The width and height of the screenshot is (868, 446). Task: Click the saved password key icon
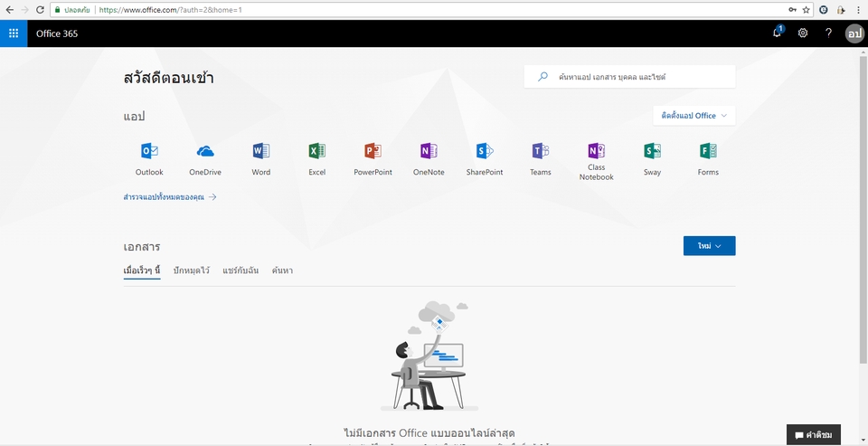pyautogui.click(x=793, y=10)
